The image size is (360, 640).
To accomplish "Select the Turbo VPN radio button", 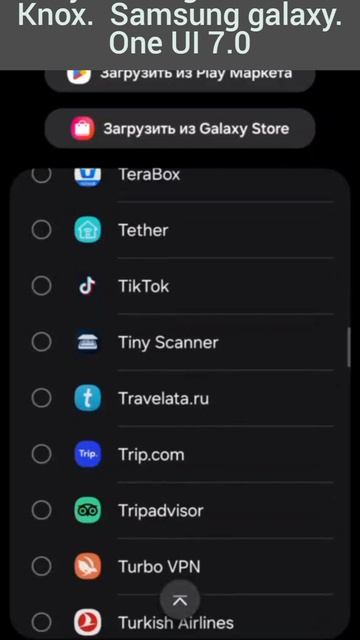I will coord(41,566).
